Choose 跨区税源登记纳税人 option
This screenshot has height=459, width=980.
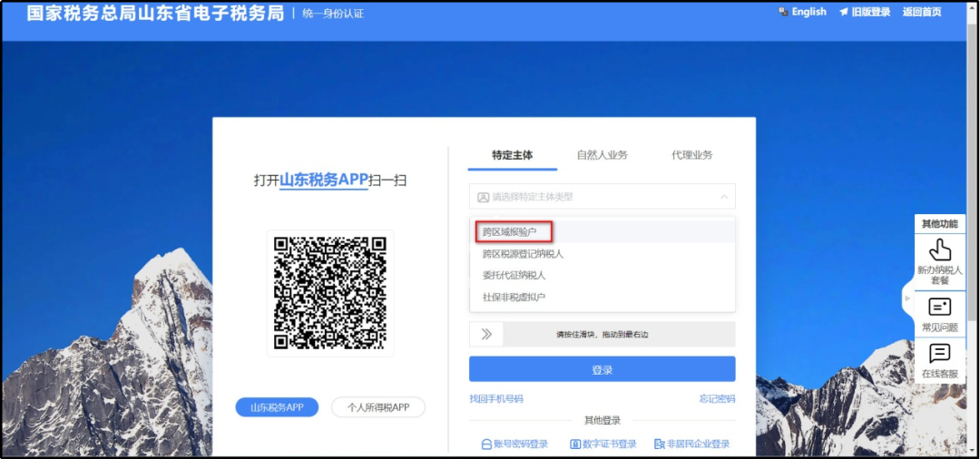pos(602,254)
